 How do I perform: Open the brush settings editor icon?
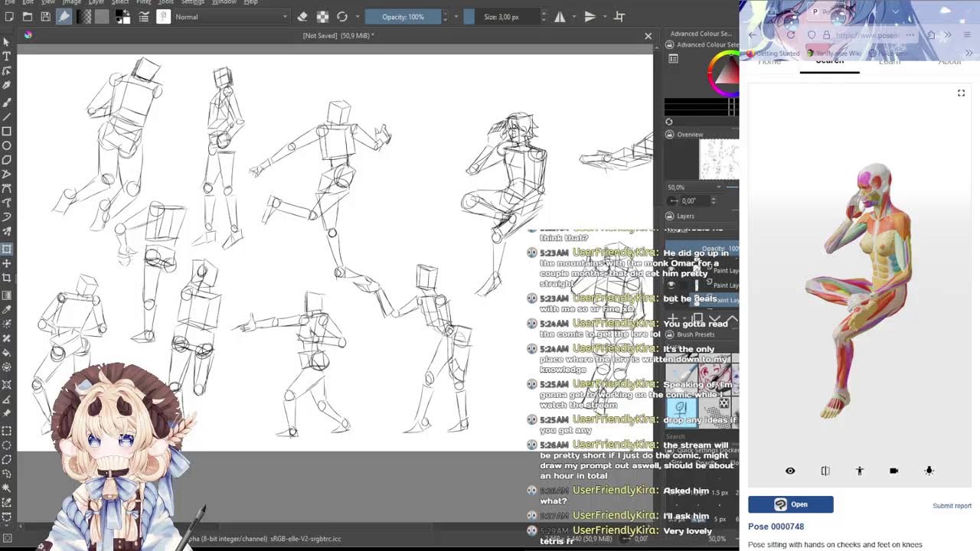(x=144, y=17)
